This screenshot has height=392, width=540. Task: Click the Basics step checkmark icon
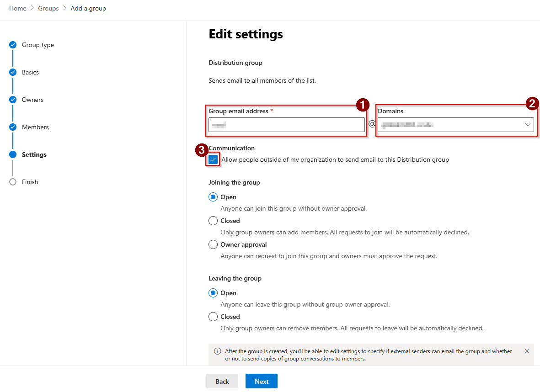[13, 72]
